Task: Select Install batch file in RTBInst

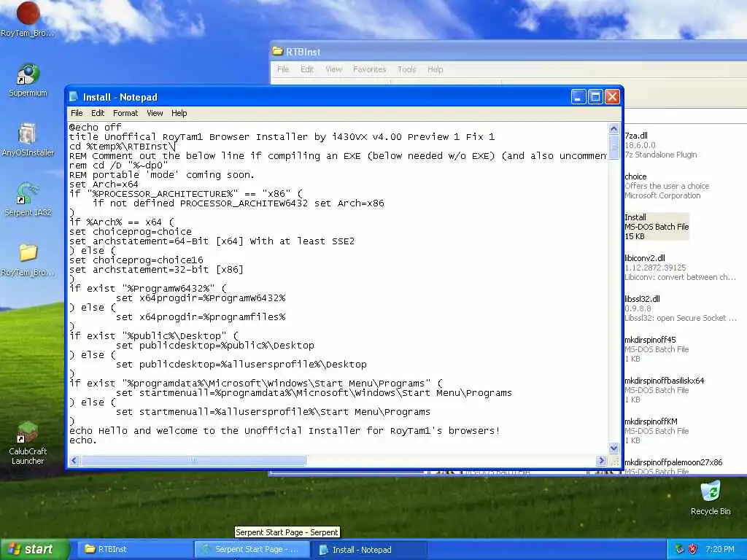Action: click(657, 227)
